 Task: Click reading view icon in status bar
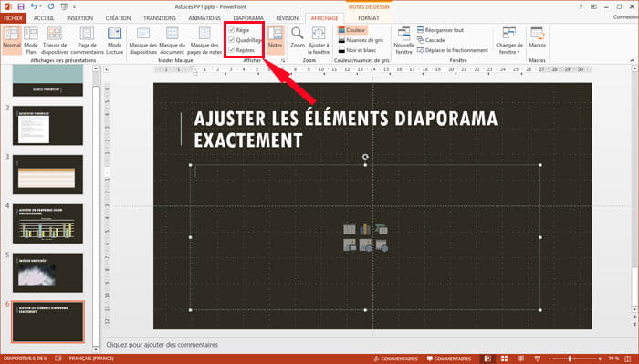[521, 359]
